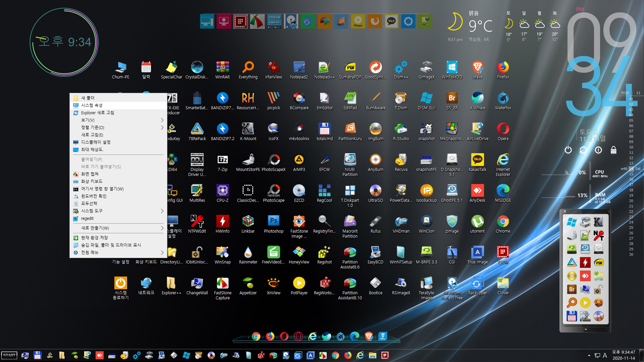644x362 pixels.
Task: Open the BCompare desktop icon
Action: pyautogui.click(x=299, y=101)
